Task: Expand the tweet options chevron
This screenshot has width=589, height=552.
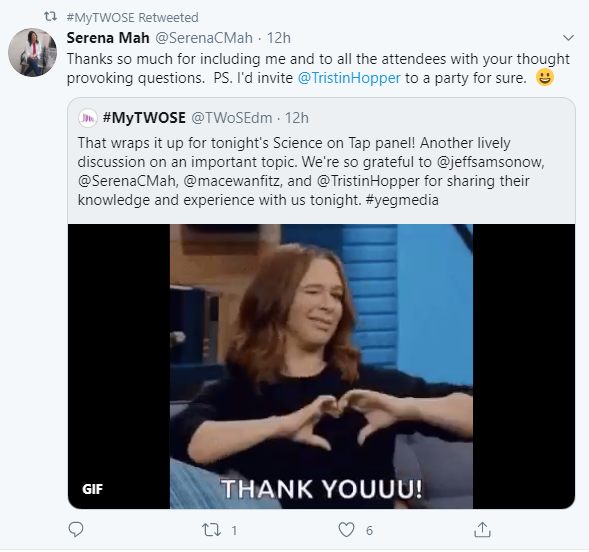Action: point(568,38)
